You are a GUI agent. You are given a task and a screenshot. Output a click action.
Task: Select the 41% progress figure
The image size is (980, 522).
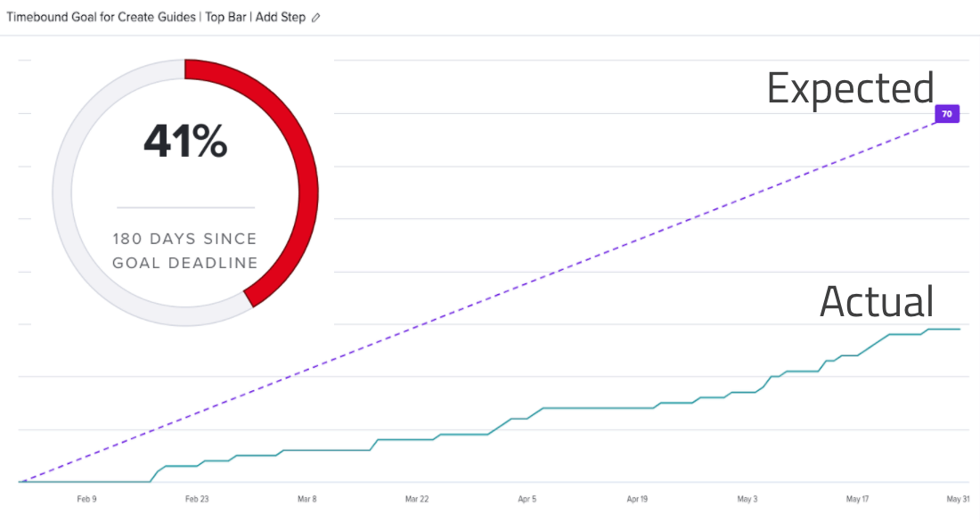pyautogui.click(x=185, y=141)
